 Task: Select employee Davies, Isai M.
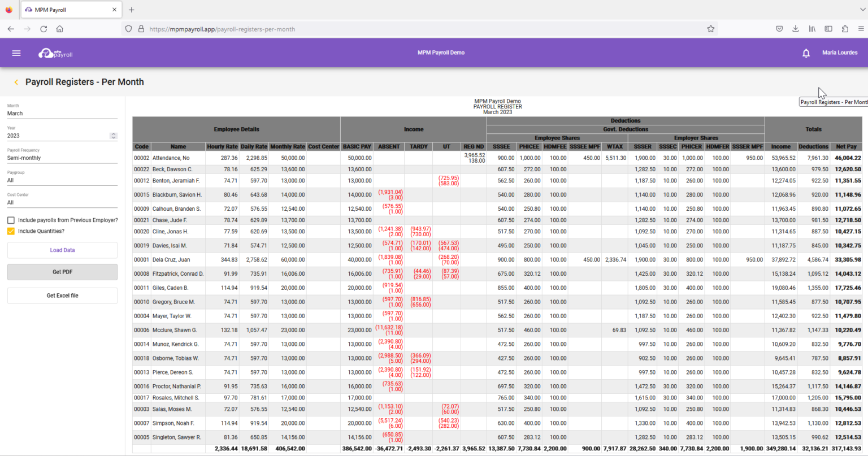[x=497, y=246]
